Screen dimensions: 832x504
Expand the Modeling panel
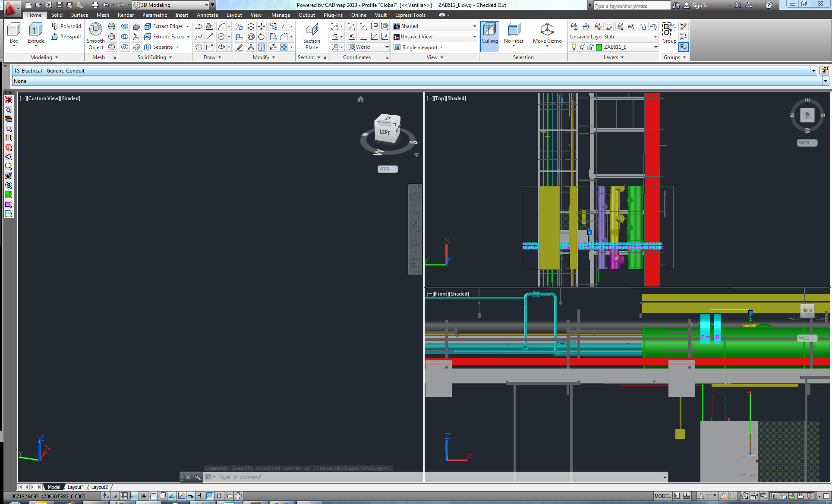click(44, 57)
